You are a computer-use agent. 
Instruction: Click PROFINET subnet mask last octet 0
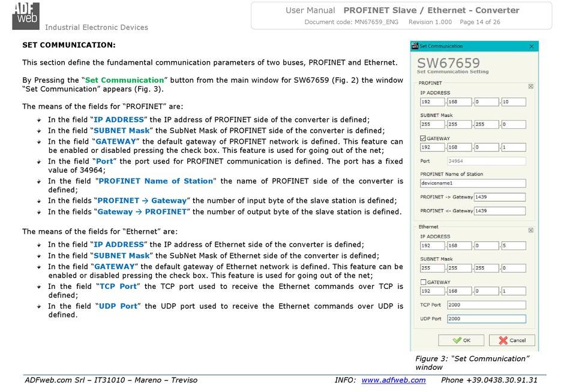click(514, 125)
